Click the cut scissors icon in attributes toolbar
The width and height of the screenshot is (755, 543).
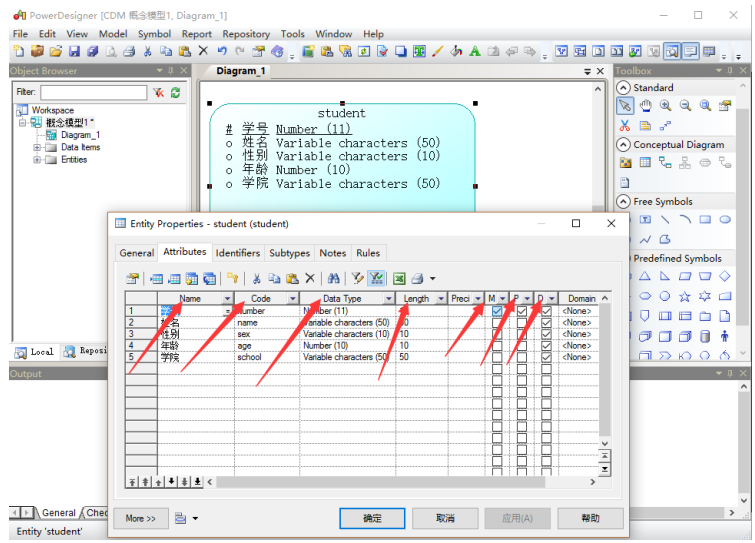(x=257, y=278)
